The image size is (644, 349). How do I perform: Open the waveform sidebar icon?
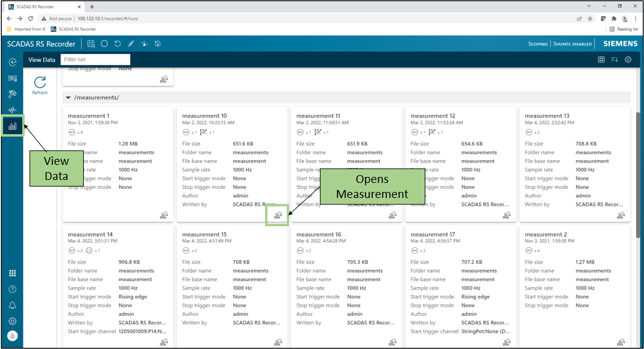12,110
